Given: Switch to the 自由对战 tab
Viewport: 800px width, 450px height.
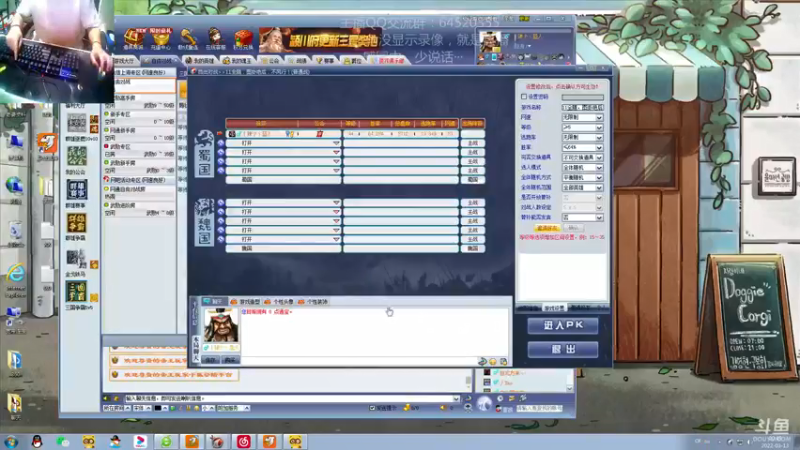Looking at the screenshot, I should [x=160, y=61].
